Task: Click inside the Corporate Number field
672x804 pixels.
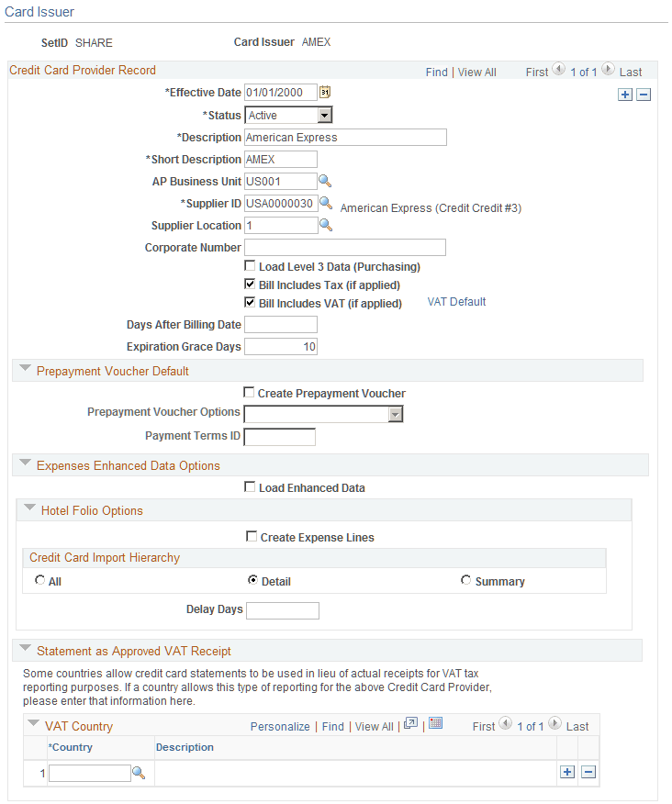Action: click(x=344, y=247)
